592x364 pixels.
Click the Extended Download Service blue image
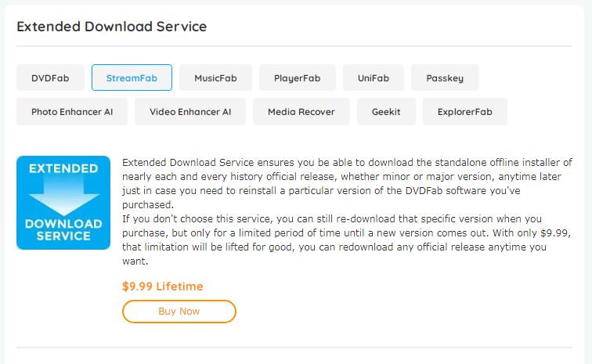63,202
